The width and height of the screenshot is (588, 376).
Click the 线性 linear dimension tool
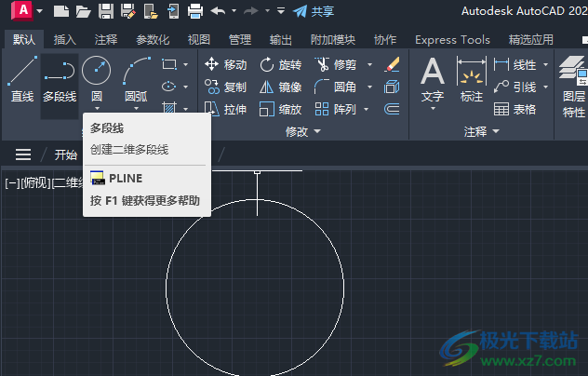[x=515, y=64]
